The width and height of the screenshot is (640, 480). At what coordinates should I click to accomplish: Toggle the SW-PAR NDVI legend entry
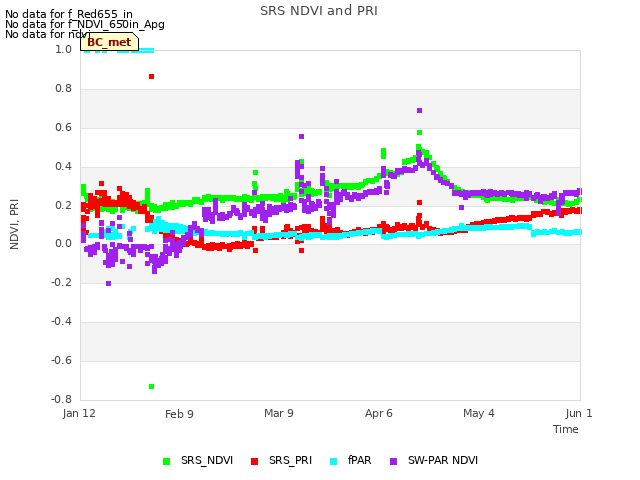pos(434,460)
